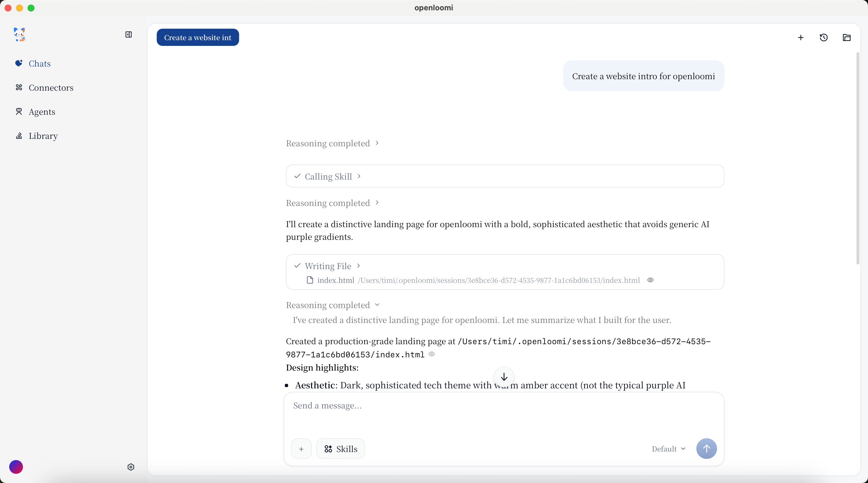The width and height of the screenshot is (868, 483).
Task: Click the Skills button icon
Action: pyautogui.click(x=328, y=449)
